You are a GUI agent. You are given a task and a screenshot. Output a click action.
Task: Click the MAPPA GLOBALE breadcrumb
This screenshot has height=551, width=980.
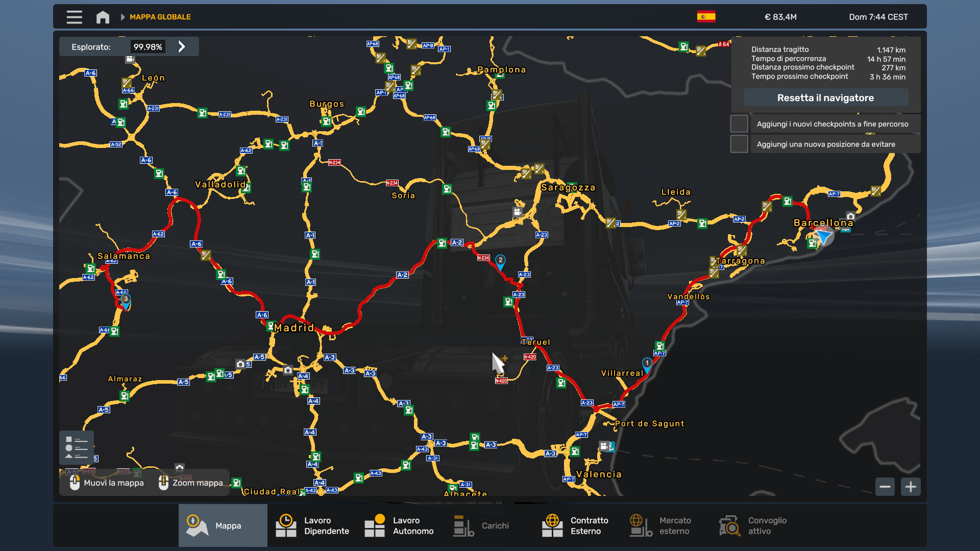tap(160, 17)
